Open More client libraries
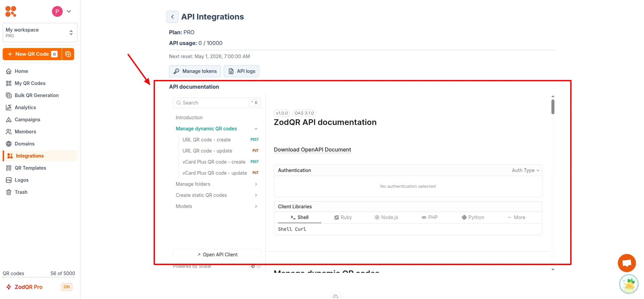The width and height of the screenshot is (644, 299). coord(517,217)
